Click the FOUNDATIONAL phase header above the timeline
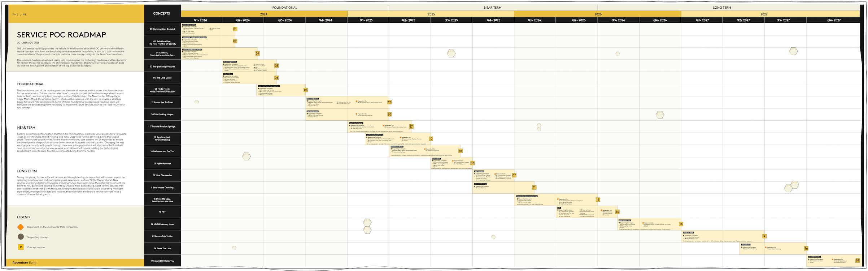Viewport: 868px width, 271px height. coord(285,8)
